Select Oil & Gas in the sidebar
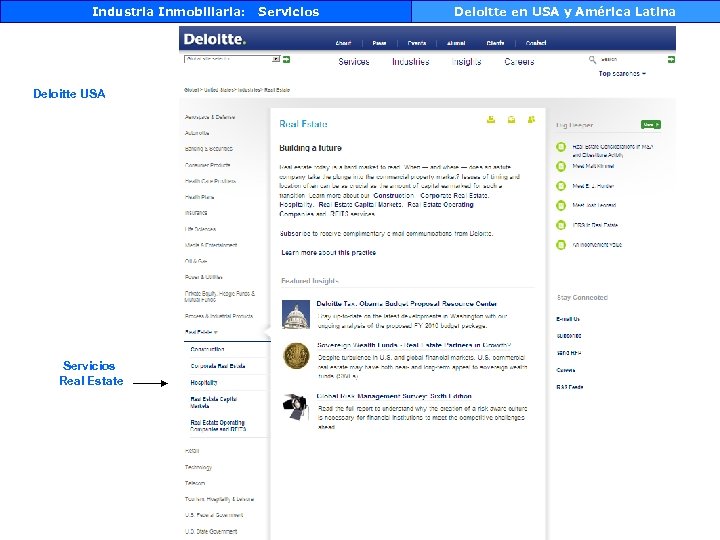 196,261
